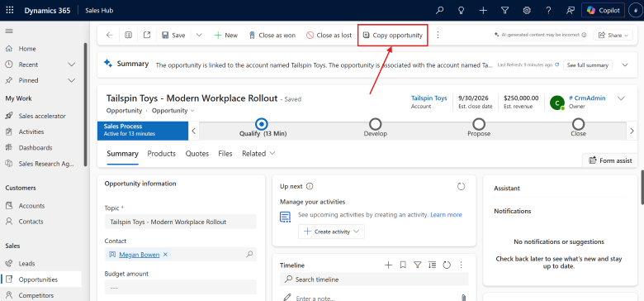Viewport: 644px width, 301px height.
Task: Open the more commands vertical ellipsis
Action: click(438, 35)
